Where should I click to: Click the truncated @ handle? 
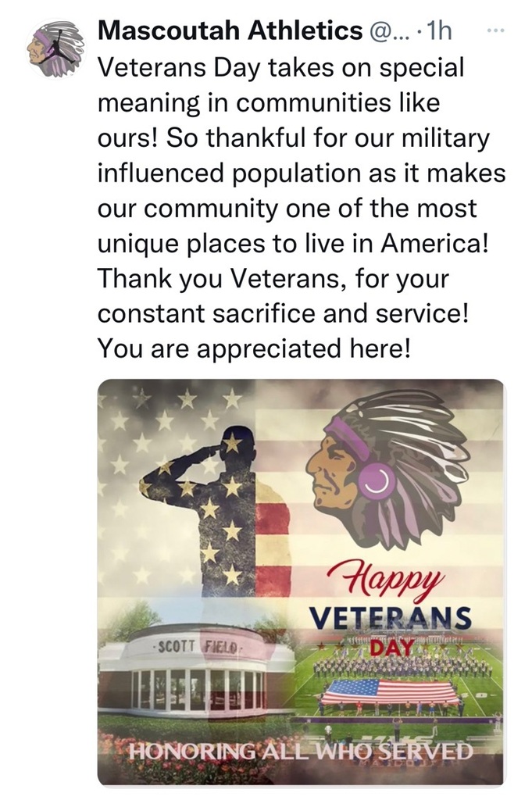[x=387, y=32]
